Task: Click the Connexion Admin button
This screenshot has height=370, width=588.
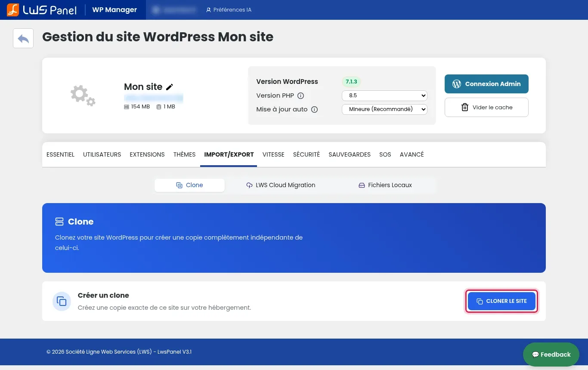Action: pyautogui.click(x=486, y=84)
